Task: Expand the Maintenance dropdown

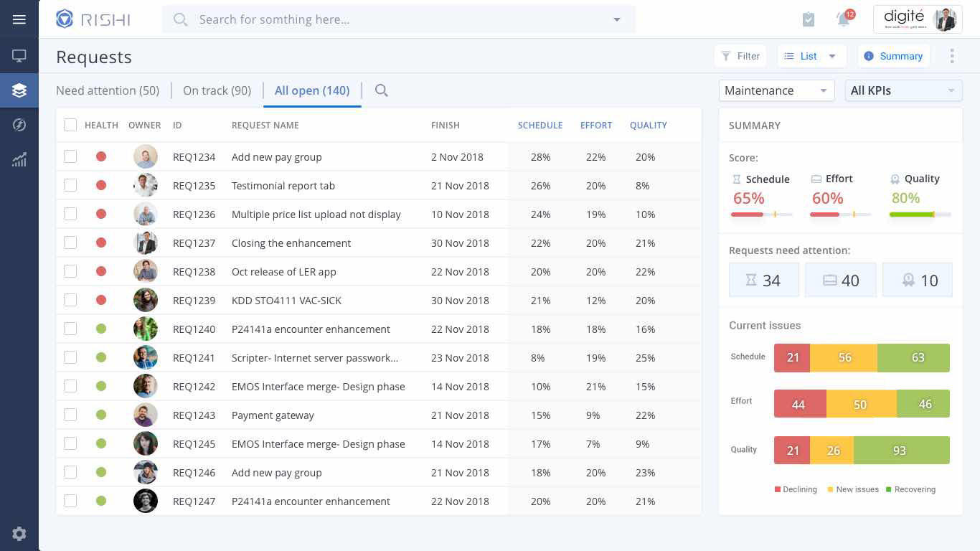Action: tap(776, 90)
